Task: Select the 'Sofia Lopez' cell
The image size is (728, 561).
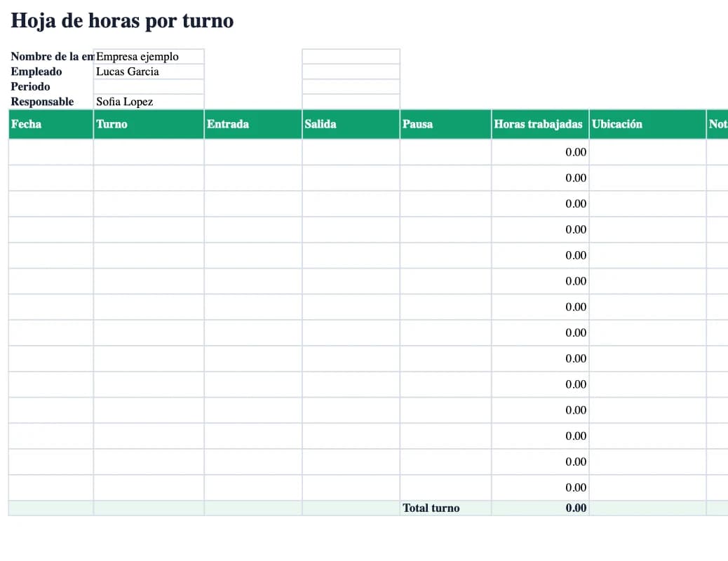Action: (149, 102)
